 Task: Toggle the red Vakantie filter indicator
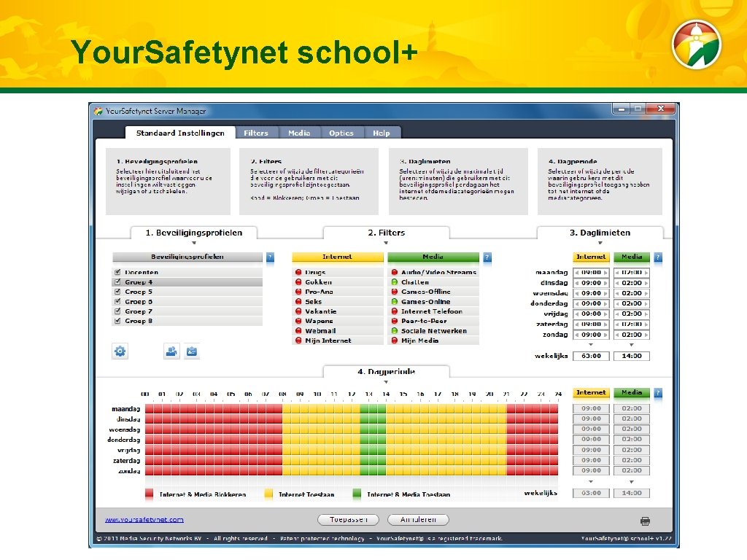(298, 311)
